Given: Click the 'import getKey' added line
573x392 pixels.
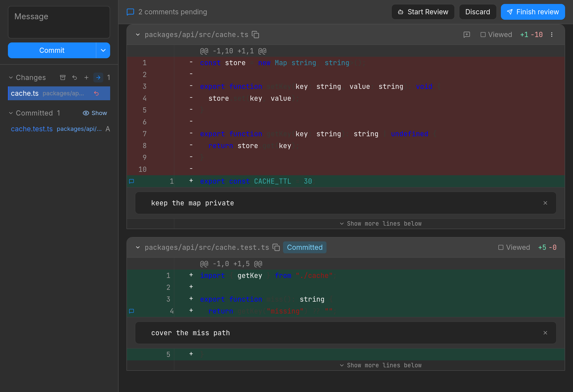Looking at the screenshot, I should click(346, 275).
